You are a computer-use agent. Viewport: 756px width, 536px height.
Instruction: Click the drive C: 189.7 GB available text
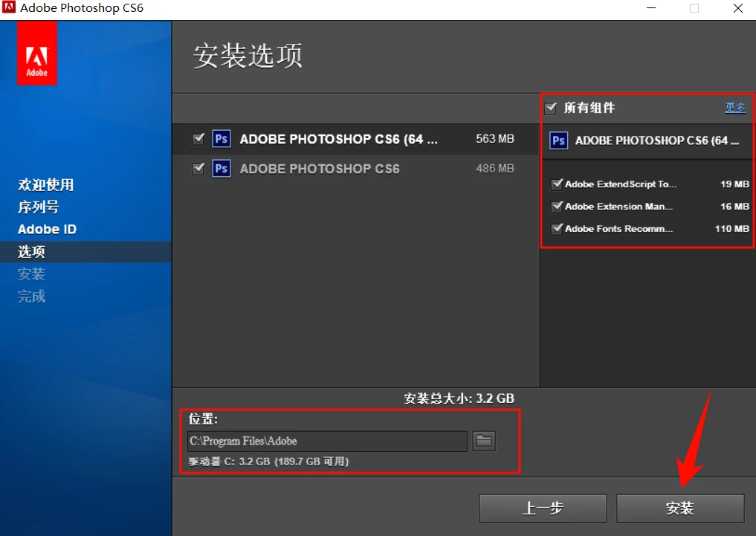click(x=268, y=462)
